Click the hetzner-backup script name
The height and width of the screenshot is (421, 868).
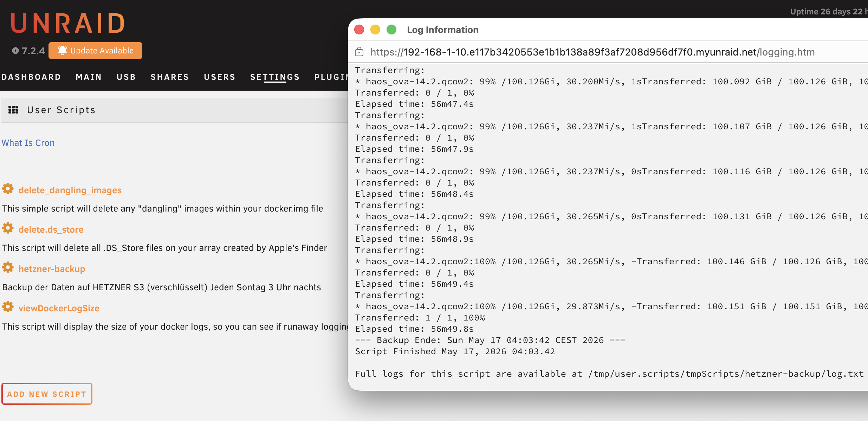[52, 269]
